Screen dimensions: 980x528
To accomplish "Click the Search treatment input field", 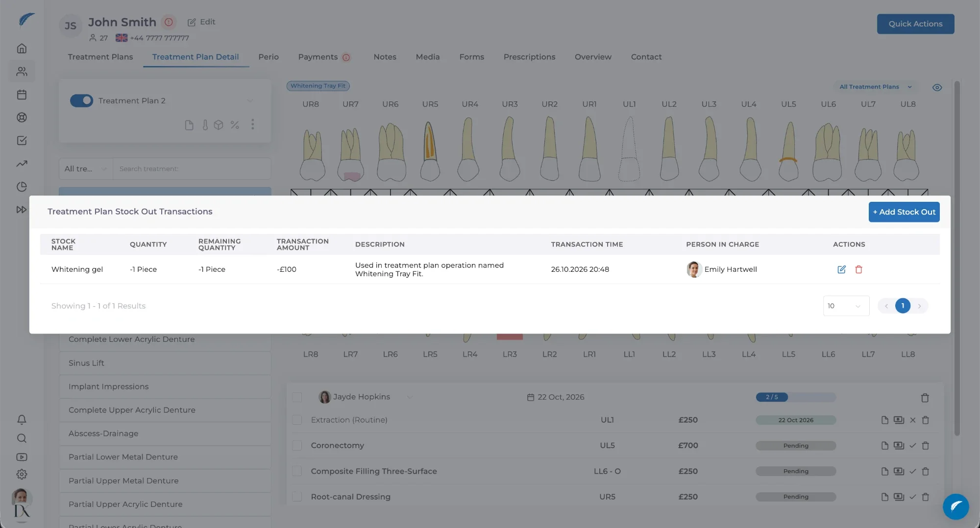I will pos(192,168).
